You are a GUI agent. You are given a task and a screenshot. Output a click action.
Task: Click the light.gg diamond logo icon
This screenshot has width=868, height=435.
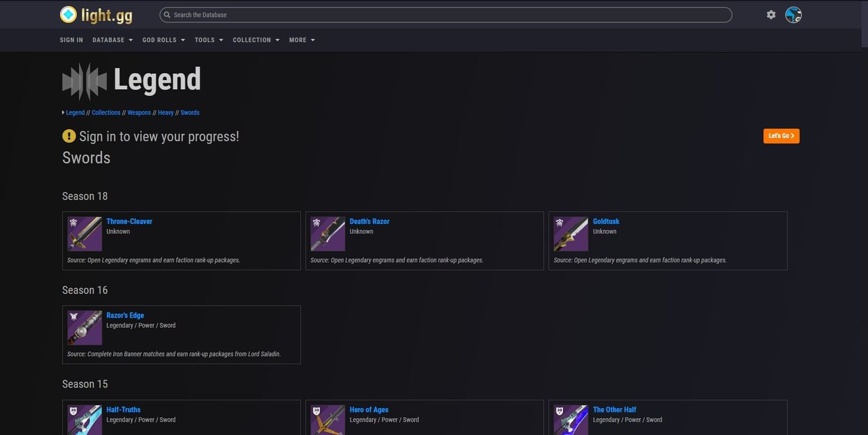tap(68, 14)
